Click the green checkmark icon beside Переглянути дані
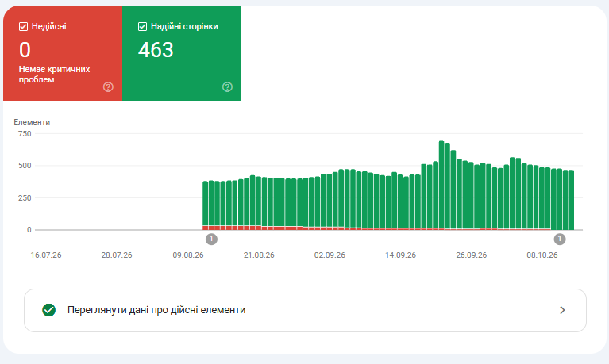The width and height of the screenshot is (609, 364). click(x=49, y=310)
